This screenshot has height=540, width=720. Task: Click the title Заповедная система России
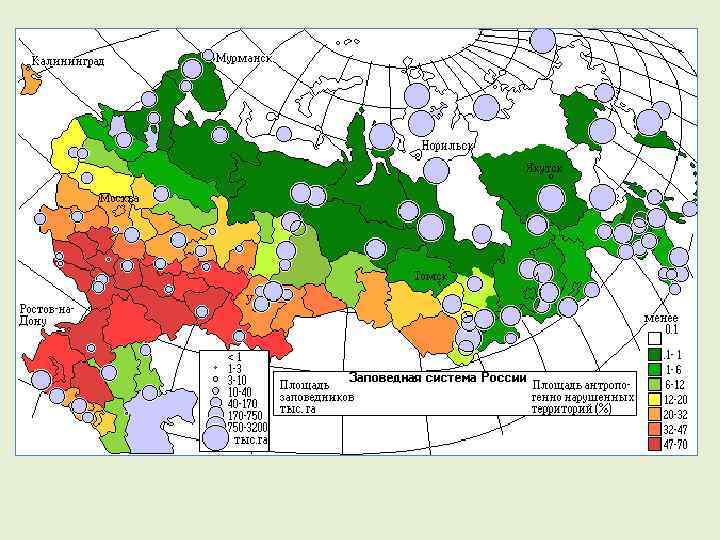(438, 378)
